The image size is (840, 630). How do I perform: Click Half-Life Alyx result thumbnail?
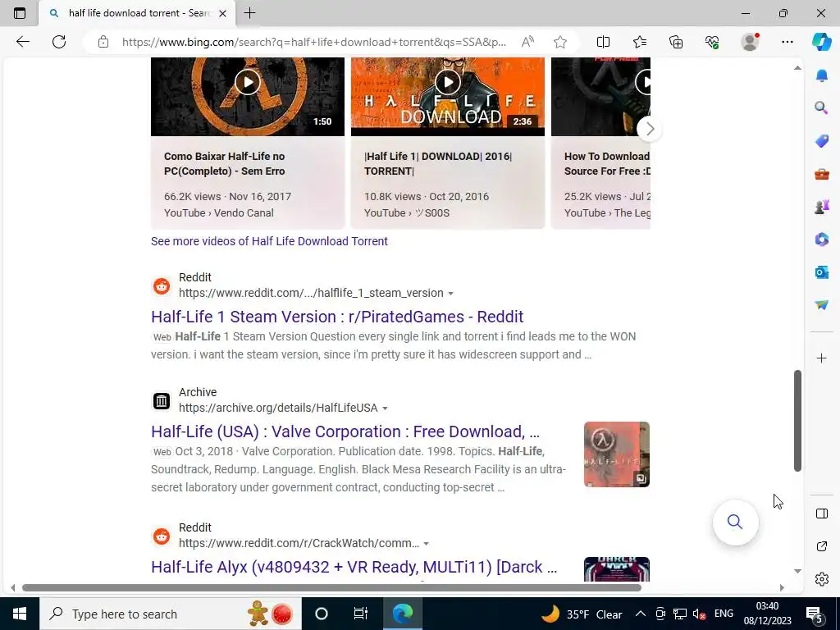(617, 569)
